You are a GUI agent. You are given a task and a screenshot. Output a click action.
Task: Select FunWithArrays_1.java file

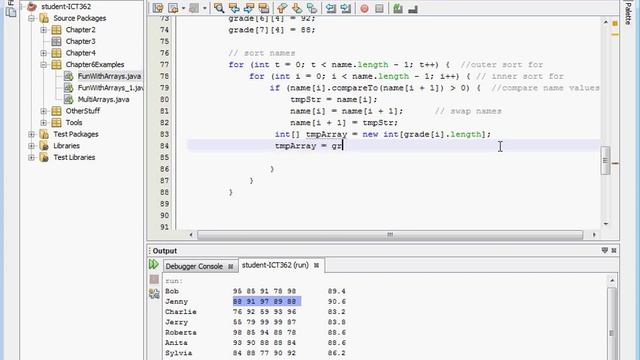coord(110,88)
